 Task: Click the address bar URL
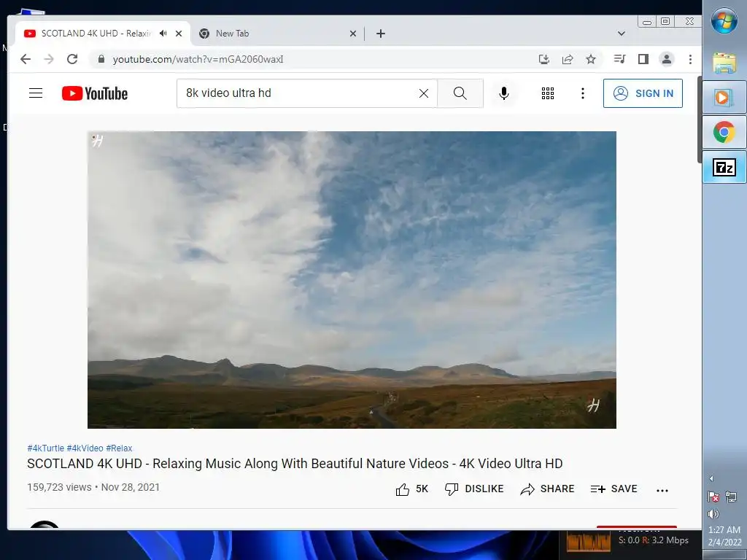pos(198,59)
